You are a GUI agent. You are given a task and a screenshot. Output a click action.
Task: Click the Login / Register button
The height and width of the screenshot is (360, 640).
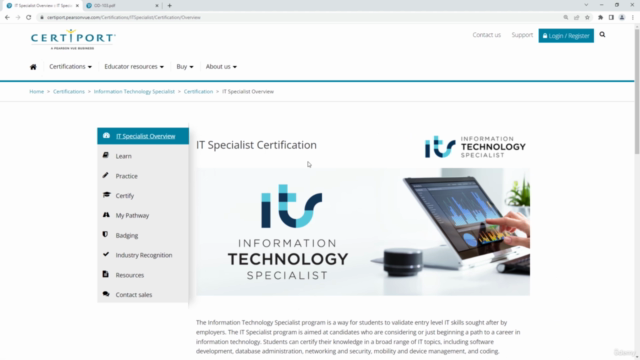pos(566,36)
